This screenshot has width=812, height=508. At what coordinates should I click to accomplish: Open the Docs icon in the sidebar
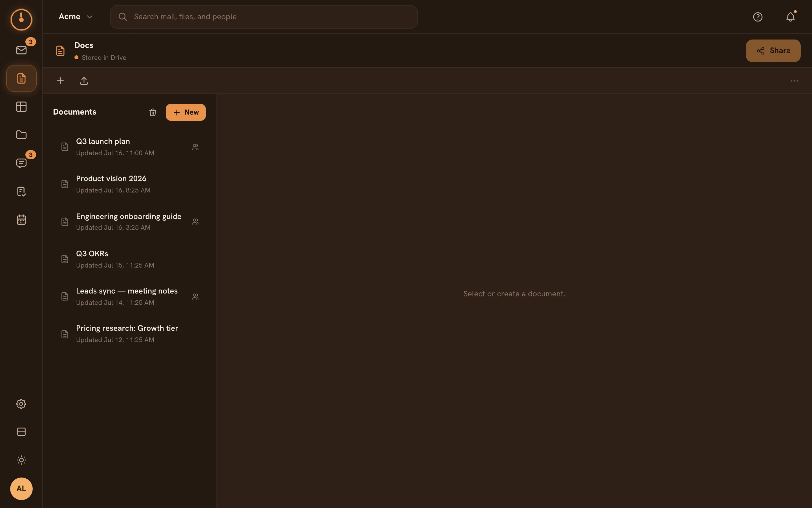(x=21, y=79)
